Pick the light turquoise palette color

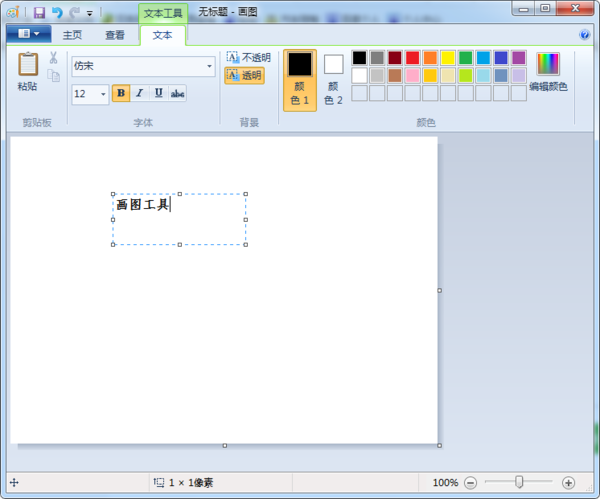(x=483, y=75)
